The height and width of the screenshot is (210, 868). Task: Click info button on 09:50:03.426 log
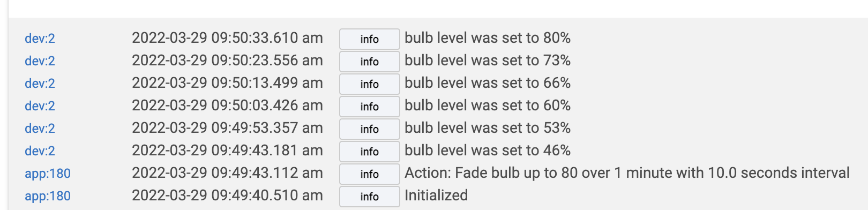(x=370, y=107)
